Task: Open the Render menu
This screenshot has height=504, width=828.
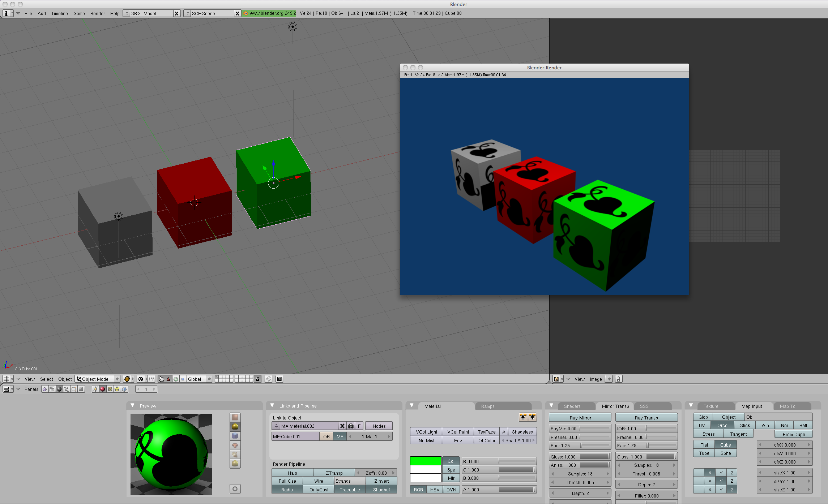Action: click(97, 13)
